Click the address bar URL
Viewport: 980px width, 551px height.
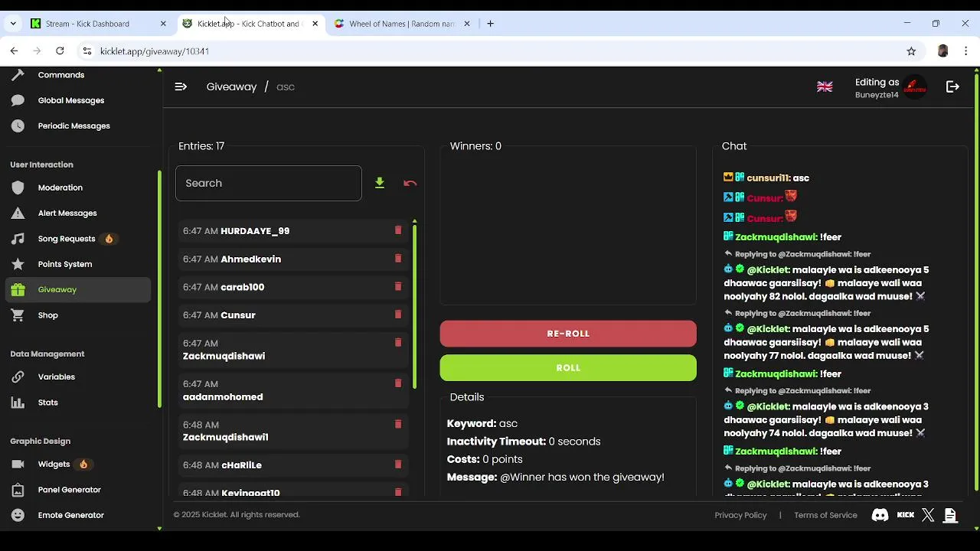[155, 51]
